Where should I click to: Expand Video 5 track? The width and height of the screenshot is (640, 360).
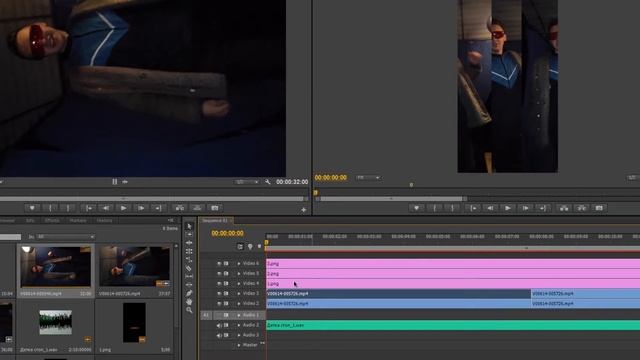pyautogui.click(x=239, y=273)
